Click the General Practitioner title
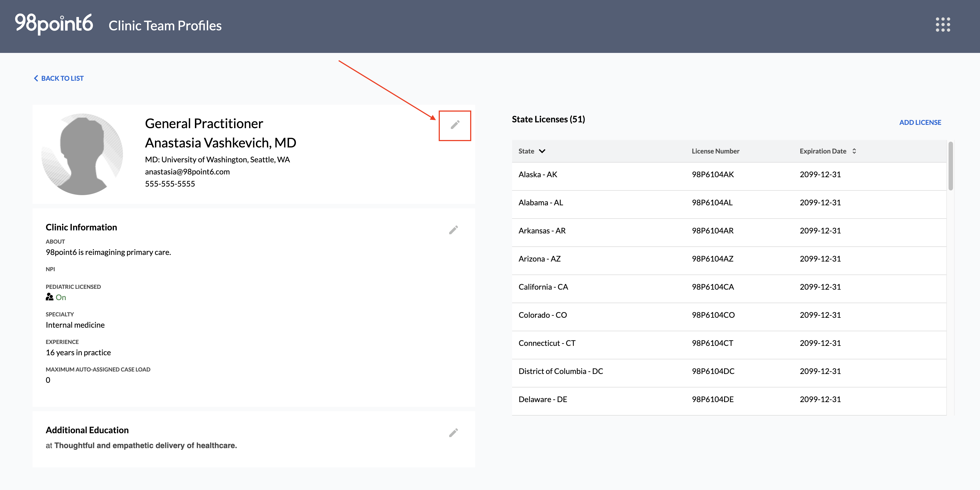Screen dimensions: 980x490 tap(204, 123)
